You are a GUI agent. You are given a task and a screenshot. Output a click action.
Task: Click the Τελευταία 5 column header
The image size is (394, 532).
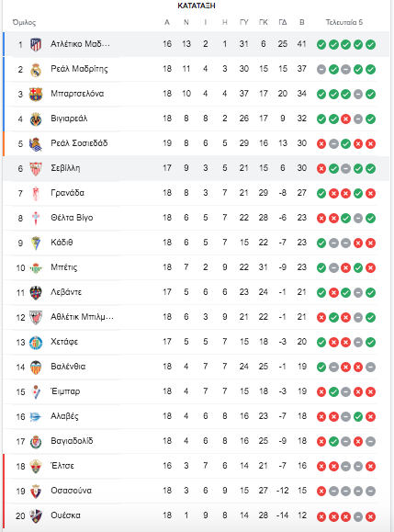tap(344, 22)
